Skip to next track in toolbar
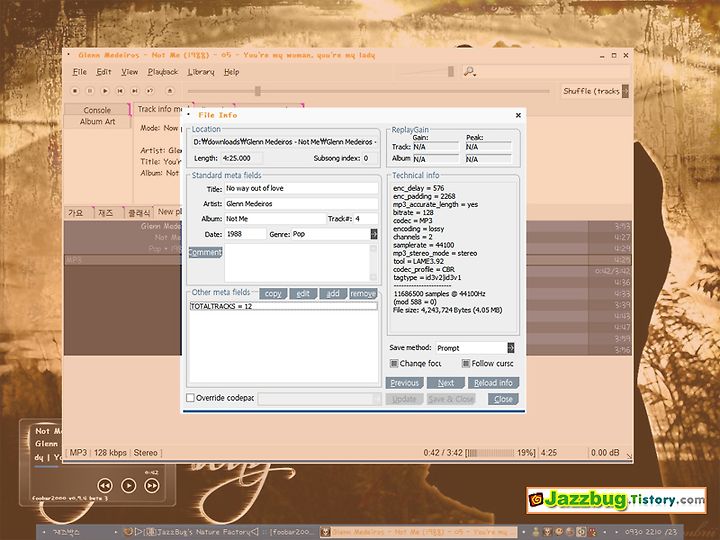The height and width of the screenshot is (540, 720). [x=135, y=91]
